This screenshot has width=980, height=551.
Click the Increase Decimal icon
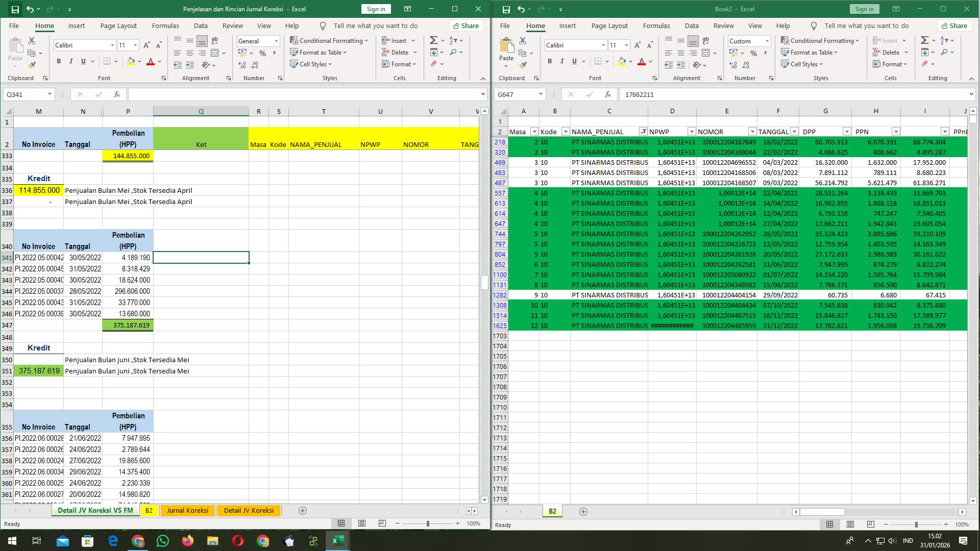pos(241,65)
